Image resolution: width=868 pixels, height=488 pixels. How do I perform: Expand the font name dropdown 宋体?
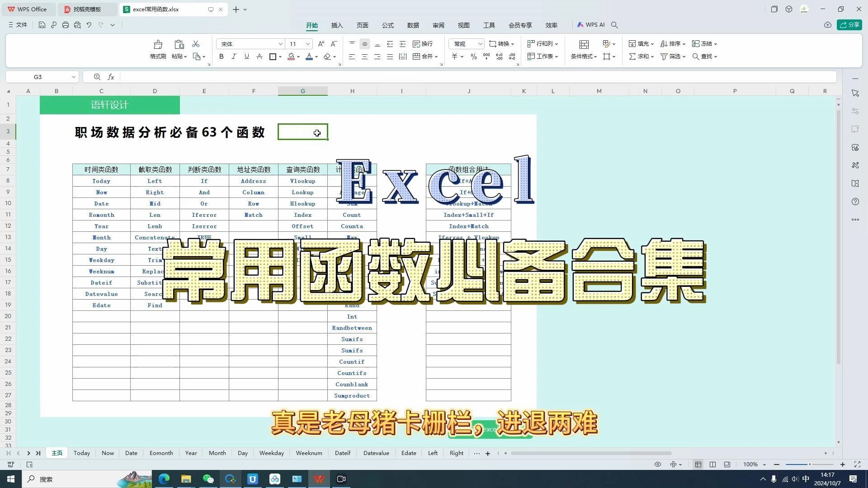click(280, 44)
